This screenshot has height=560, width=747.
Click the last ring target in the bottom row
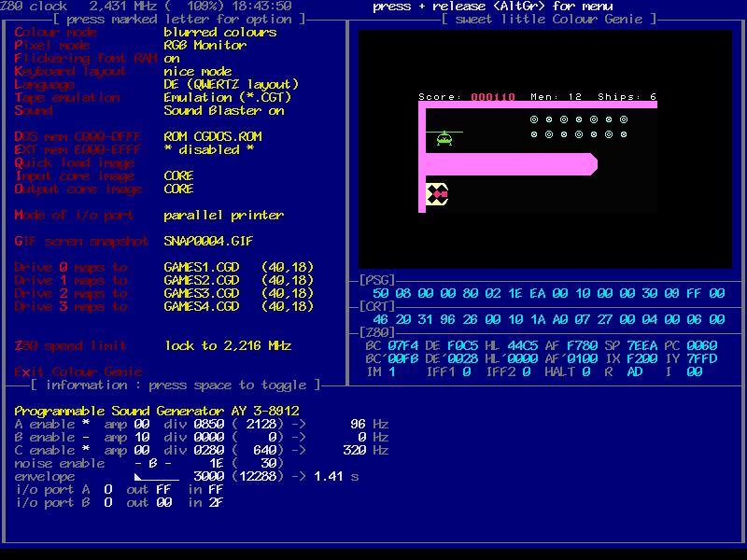pyautogui.click(x=624, y=134)
